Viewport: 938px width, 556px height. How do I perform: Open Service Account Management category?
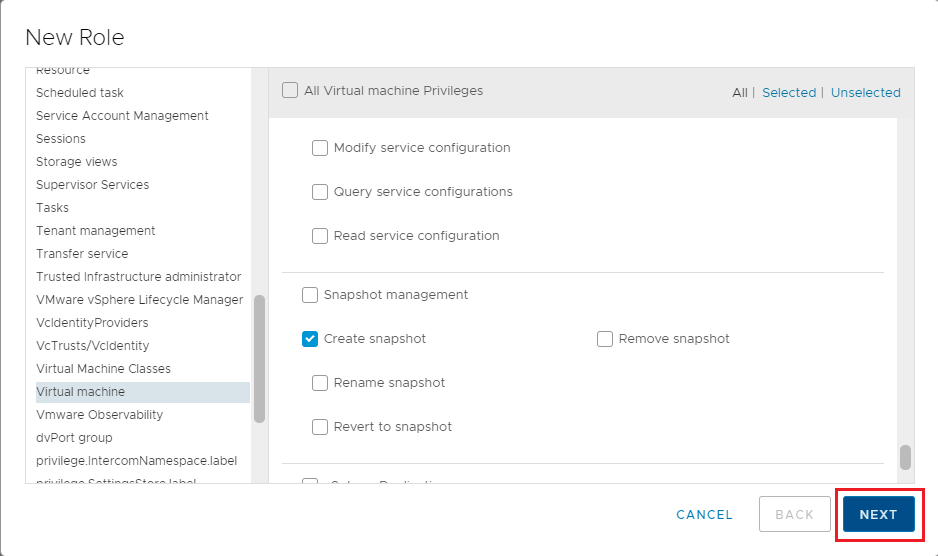(x=122, y=116)
